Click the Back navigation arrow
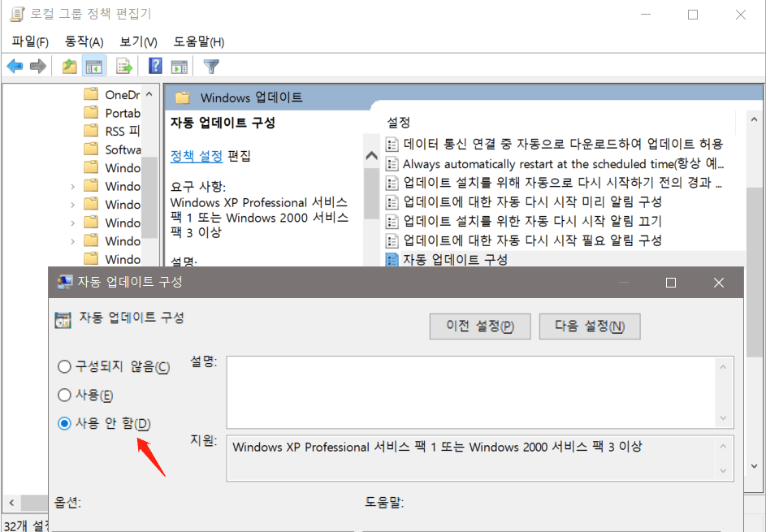Screen dimensions: 766x532 click(x=15, y=66)
